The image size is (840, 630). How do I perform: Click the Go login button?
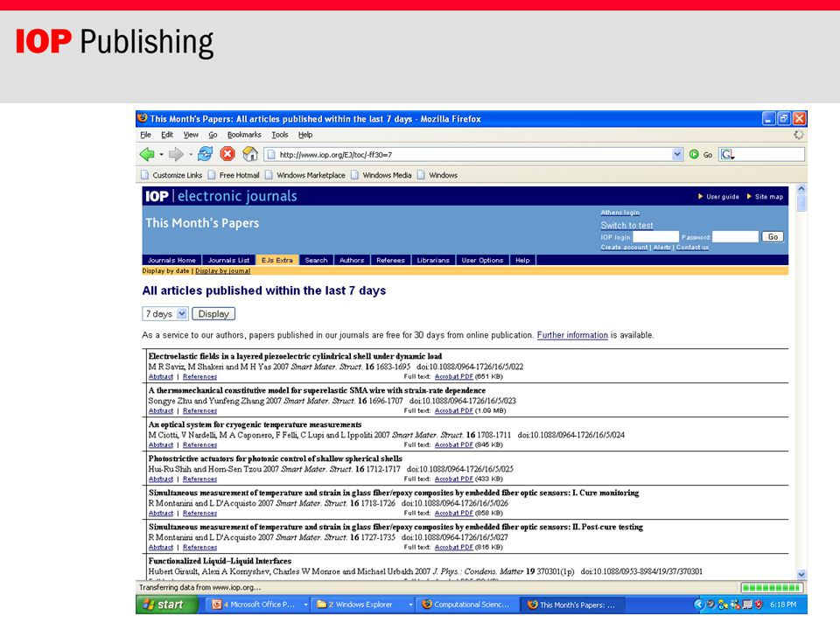(x=773, y=237)
